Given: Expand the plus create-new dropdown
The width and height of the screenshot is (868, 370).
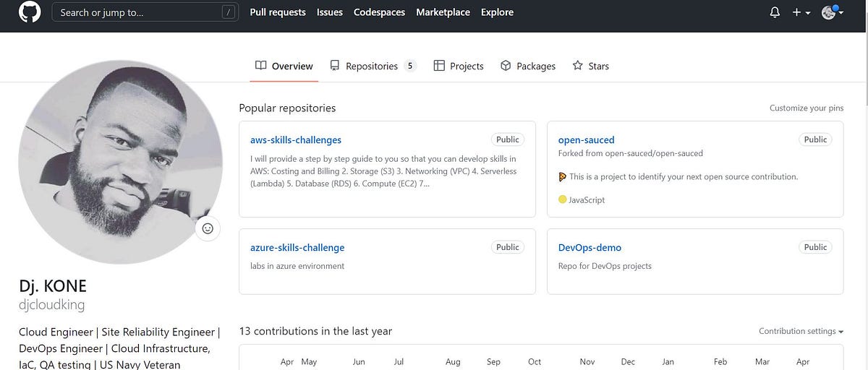Looking at the screenshot, I should [801, 12].
